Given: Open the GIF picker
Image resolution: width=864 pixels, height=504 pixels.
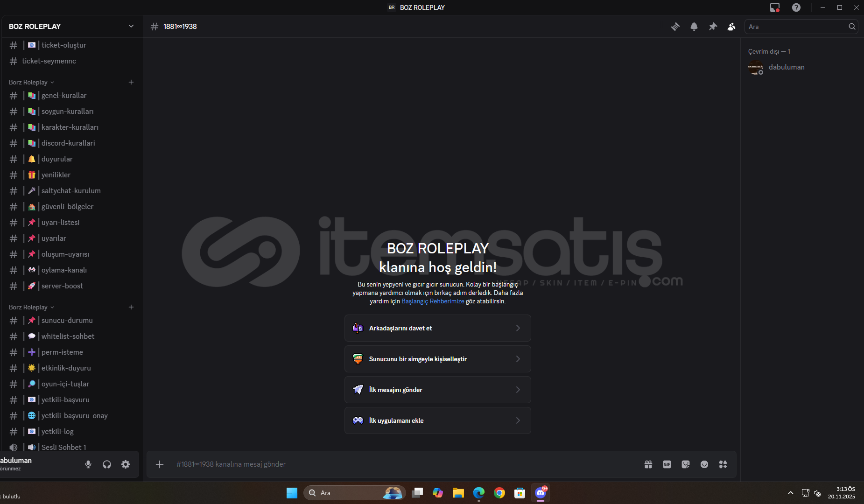Looking at the screenshot, I should (667, 464).
